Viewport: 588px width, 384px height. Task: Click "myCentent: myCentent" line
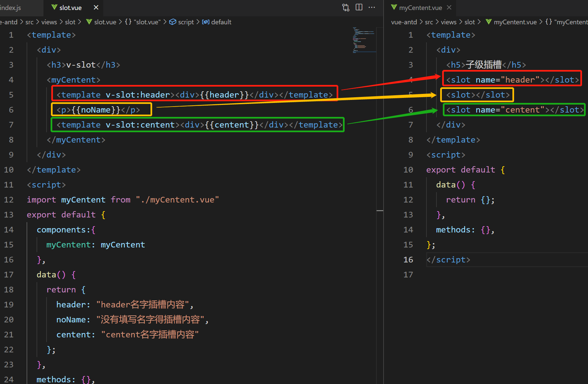tap(96, 245)
